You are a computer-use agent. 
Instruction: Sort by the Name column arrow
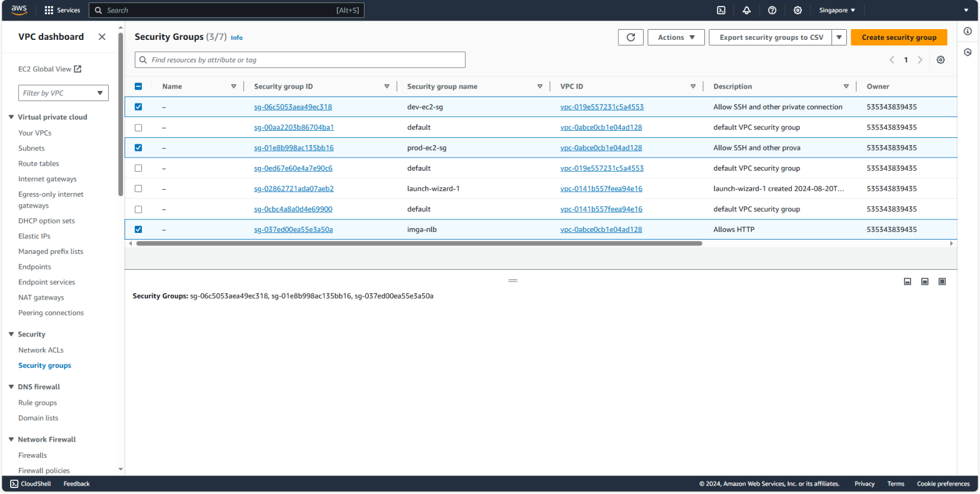(234, 87)
